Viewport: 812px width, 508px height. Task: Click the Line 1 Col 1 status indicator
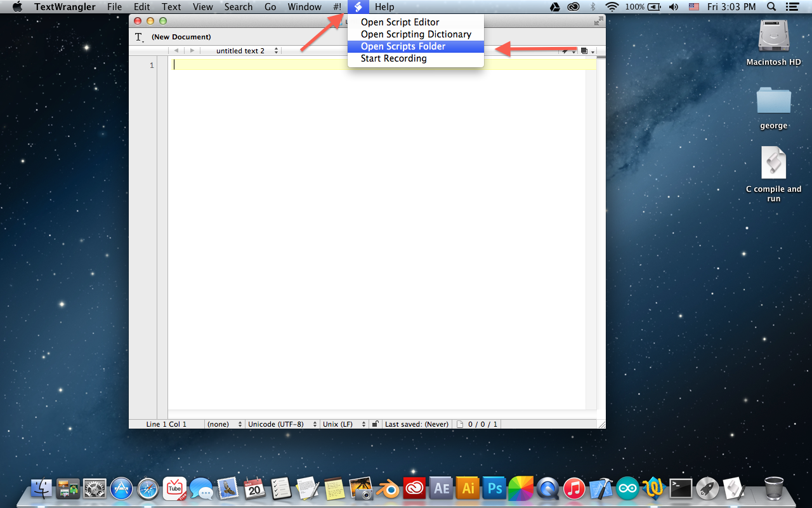click(166, 424)
